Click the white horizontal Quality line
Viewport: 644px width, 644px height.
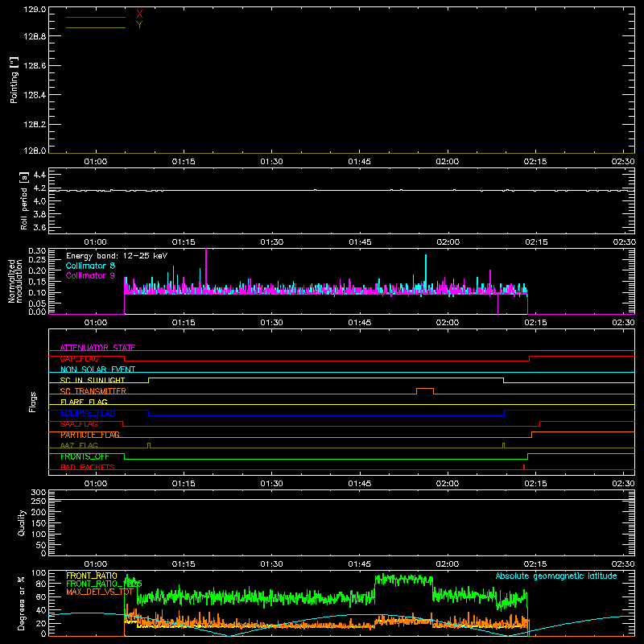coord(341,500)
